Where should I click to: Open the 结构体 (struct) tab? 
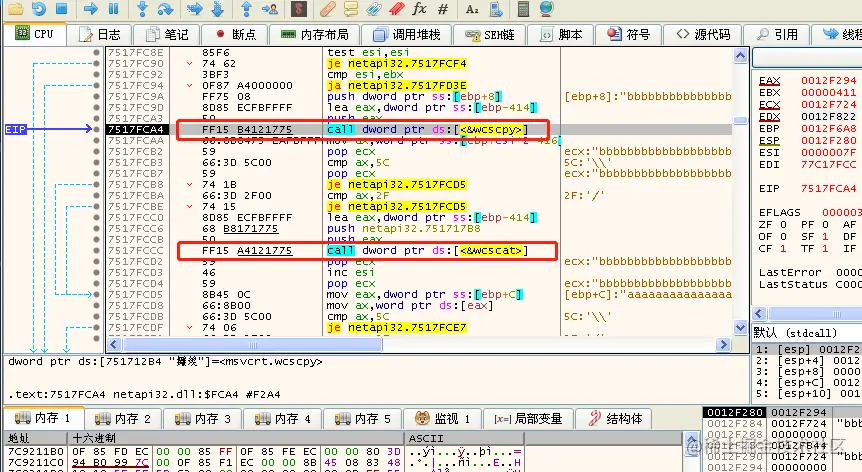click(614, 419)
